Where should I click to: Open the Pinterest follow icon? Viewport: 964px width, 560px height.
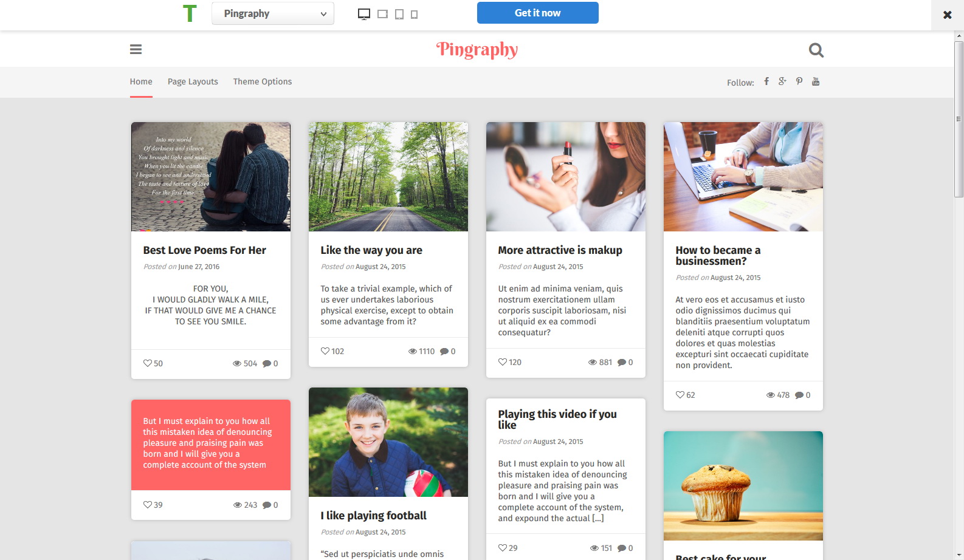click(x=799, y=81)
